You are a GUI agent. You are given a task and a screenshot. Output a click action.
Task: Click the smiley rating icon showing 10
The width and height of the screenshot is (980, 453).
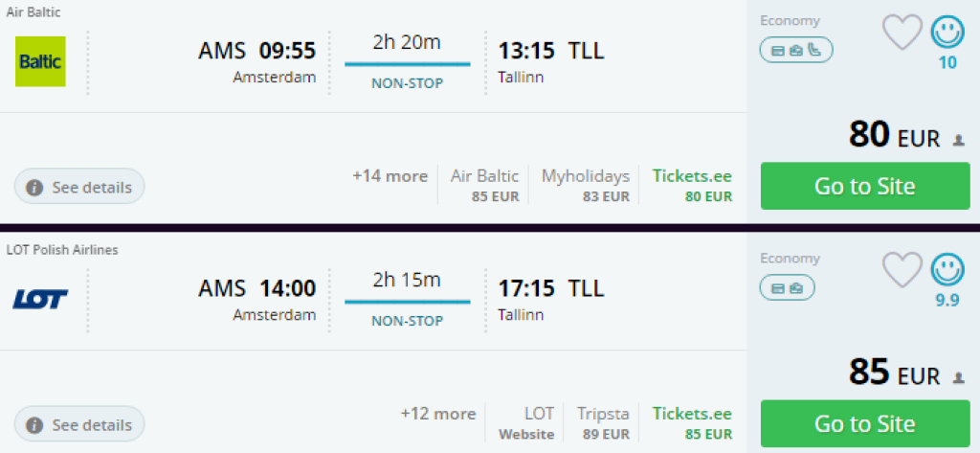pyautogui.click(x=947, y=32)
